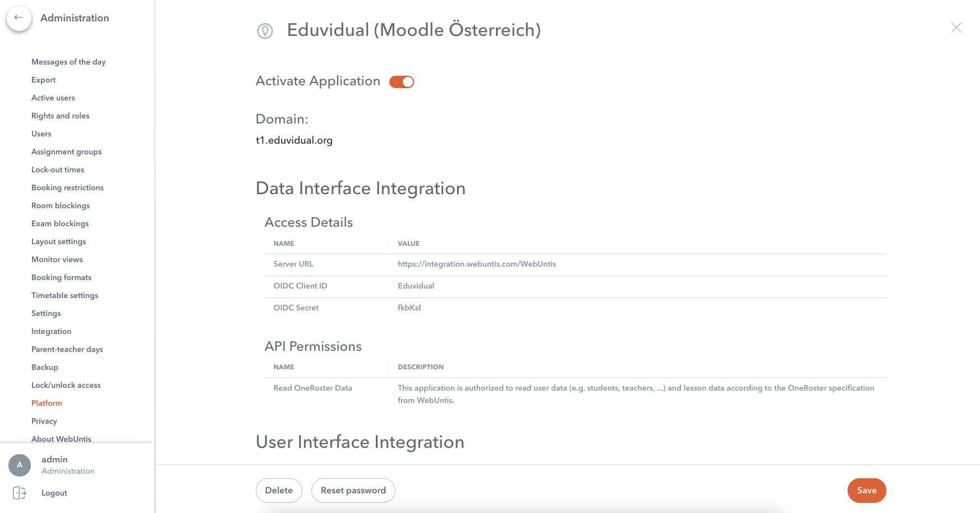This screenshot has height=513, width=980.
Task: Open Timetable settings
Action: [65, 295]
